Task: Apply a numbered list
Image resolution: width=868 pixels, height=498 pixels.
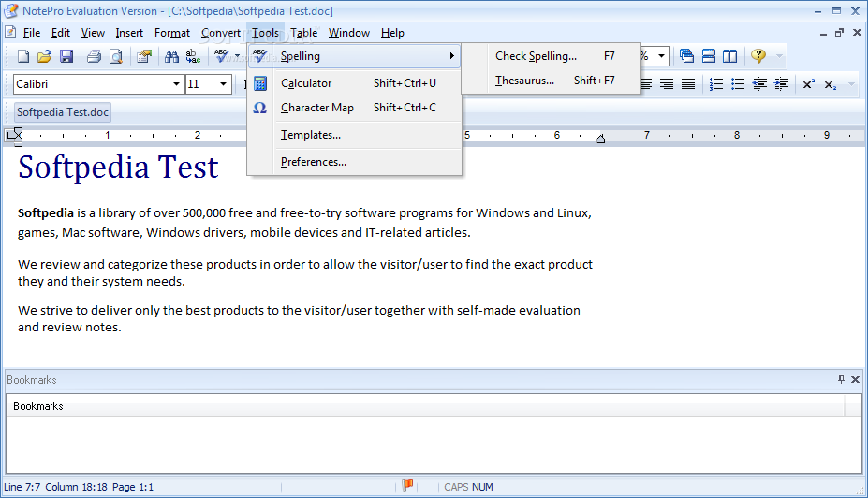Action: pyautogui.click(x=715, y=84)
